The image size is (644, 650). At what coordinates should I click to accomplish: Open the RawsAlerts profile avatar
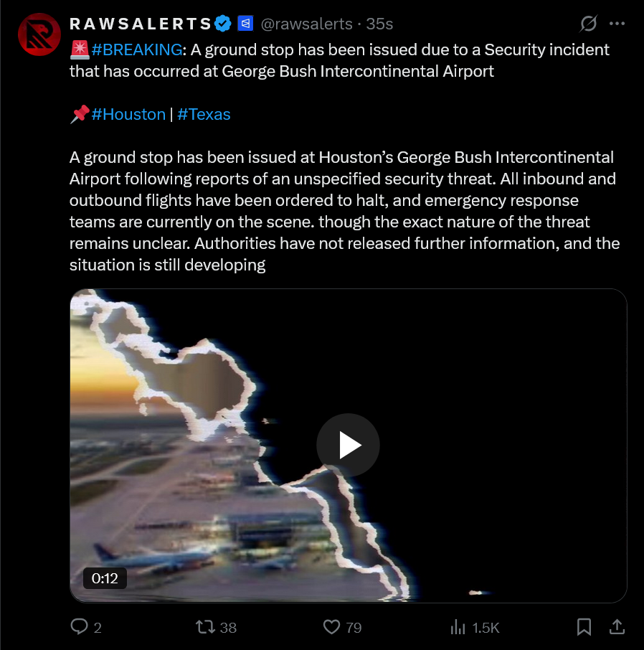point(39,34)
